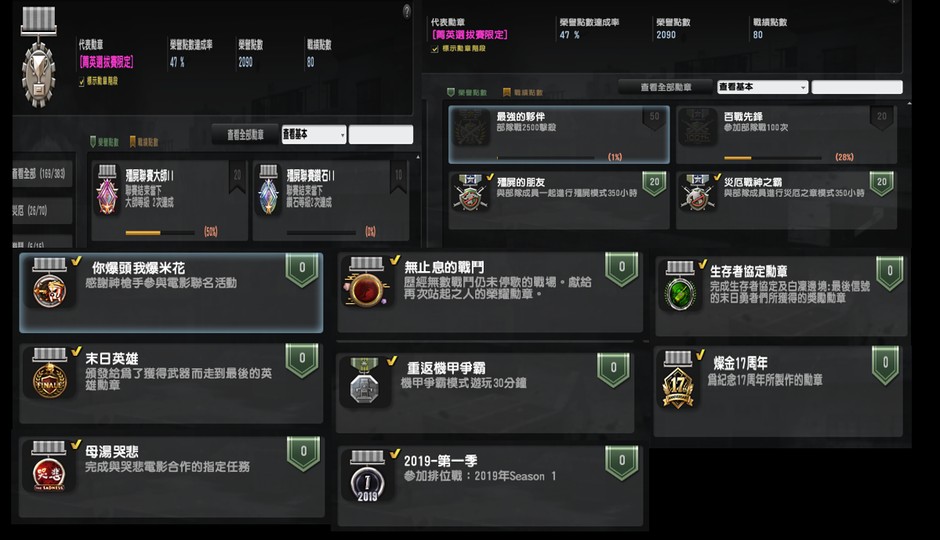Click 查看全部勳章 button in left panel
The width and height of the screenshot is (940, 540).
pyautogui.click(x=245, y=134)
